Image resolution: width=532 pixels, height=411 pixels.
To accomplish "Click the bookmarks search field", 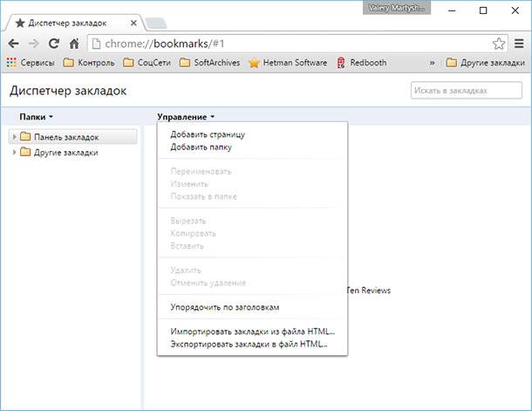I will tap(467, 91).
